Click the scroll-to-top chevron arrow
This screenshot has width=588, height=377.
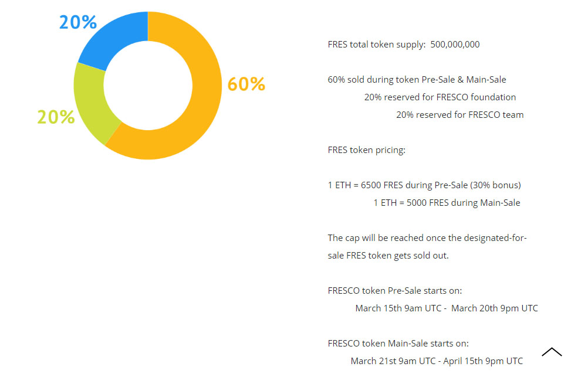tap(552, 352)
